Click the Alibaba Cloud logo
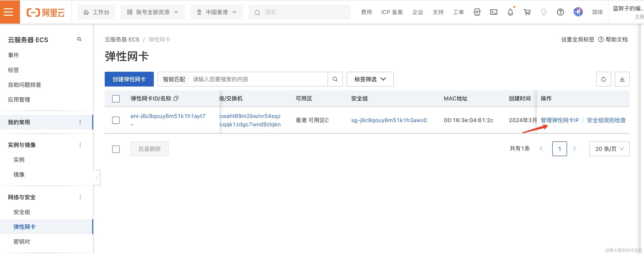Image resolution: width=644 pixels, height=254 pixels. [45, 12]
